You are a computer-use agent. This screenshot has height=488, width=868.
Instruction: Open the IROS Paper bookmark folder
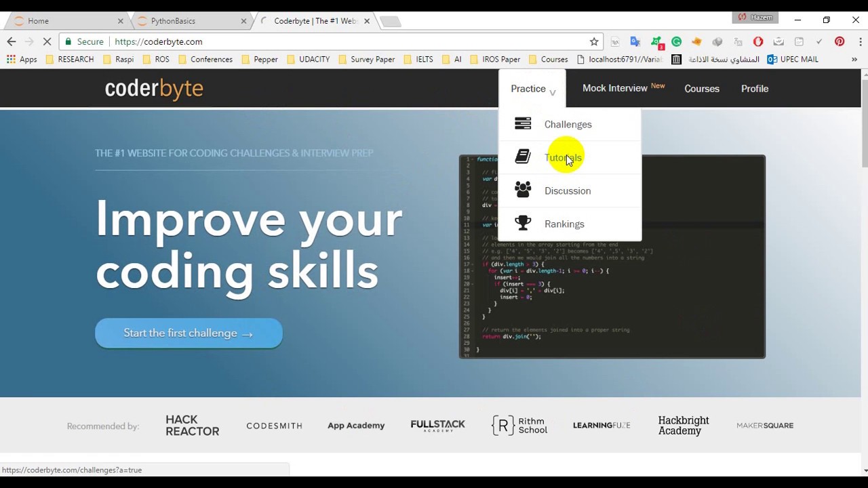coord(494,59)
